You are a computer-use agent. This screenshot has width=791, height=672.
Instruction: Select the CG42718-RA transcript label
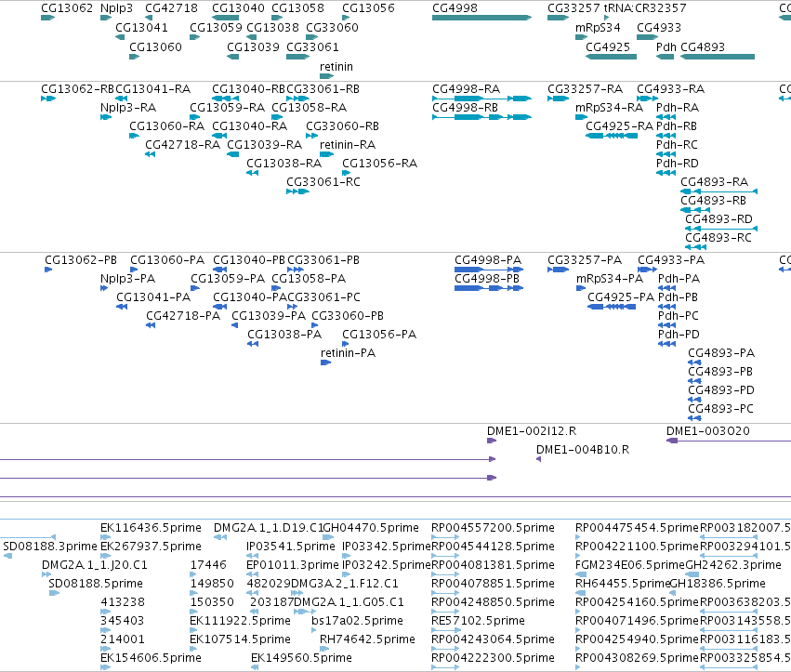tap(182, 145)
